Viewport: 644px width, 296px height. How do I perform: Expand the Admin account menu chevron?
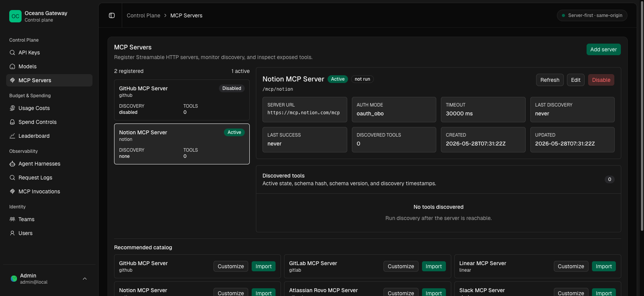tap(85, 279)
